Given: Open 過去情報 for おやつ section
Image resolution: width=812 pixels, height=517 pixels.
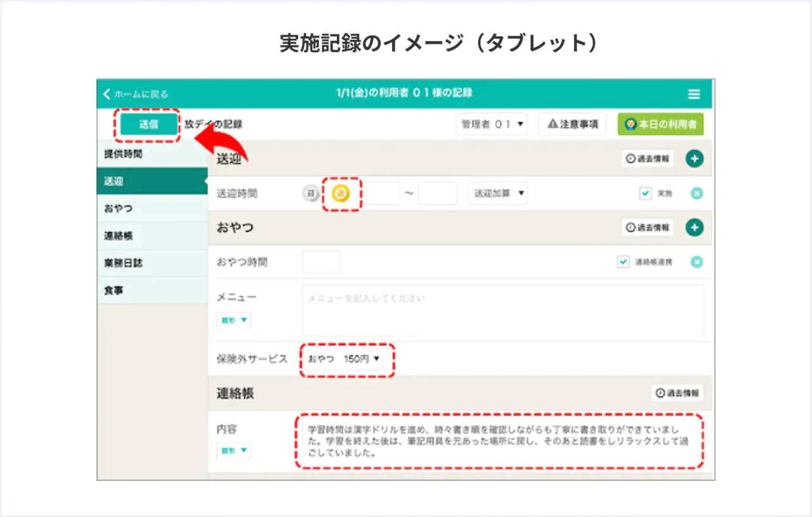Looking at the screenshot, I should [x=648, y=227].
